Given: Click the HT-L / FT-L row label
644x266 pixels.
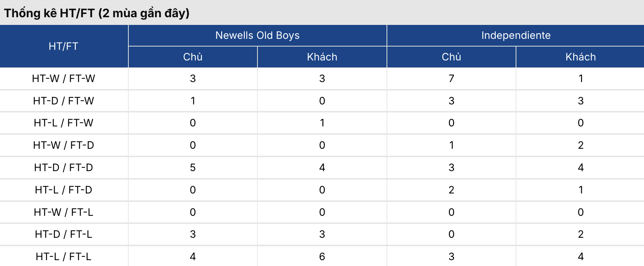Looking at the screenshot, I should click(x=63, y=256).
